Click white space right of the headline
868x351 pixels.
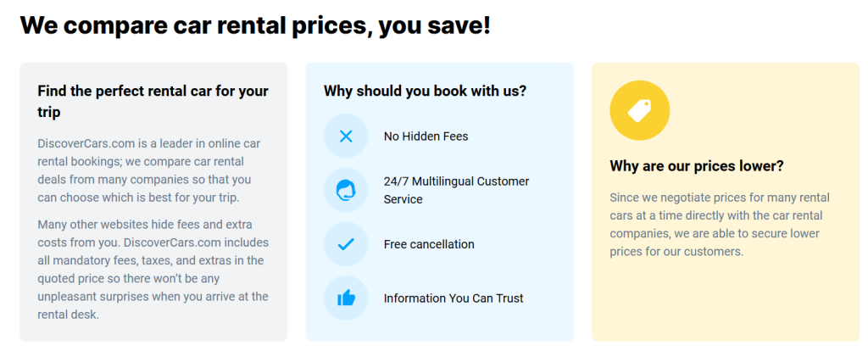[678, 25]
